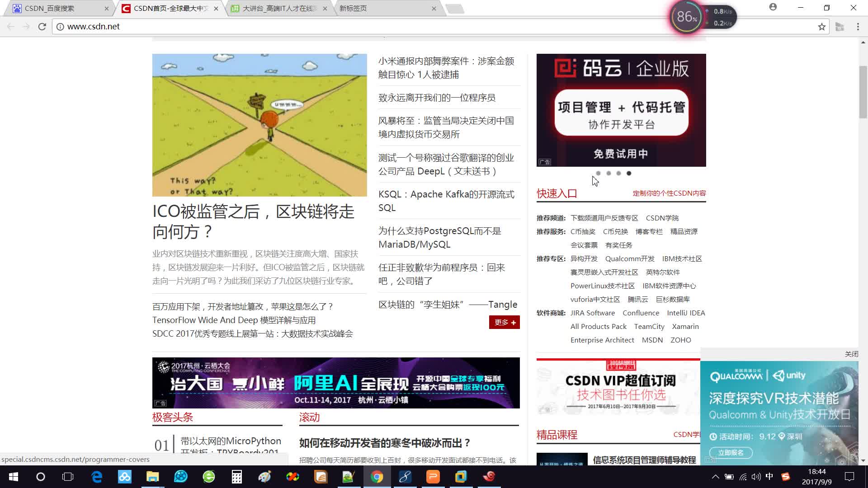This screenshot has width=868, height=488.
Task: Click the 码云企业版 banner ad
Action: (x=621, y=110)
